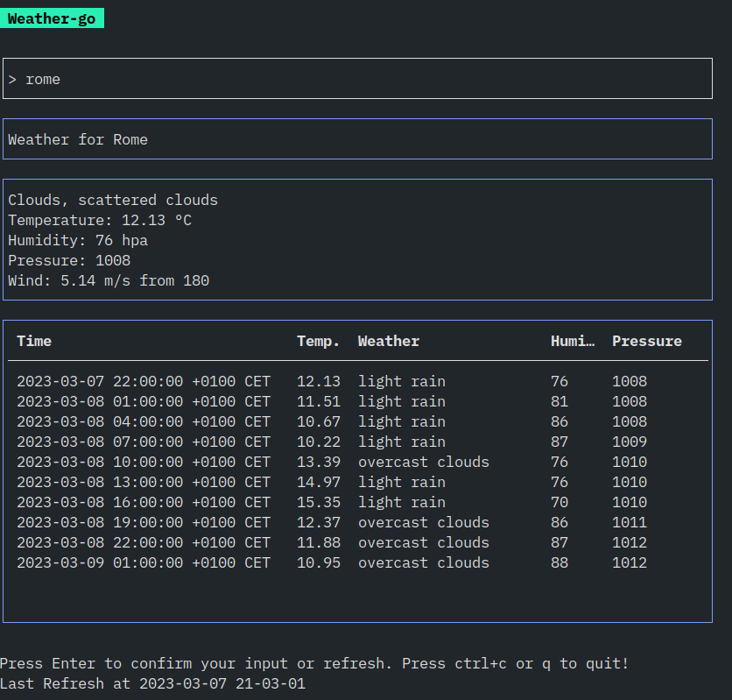The height and width of the screenshot is (700, 732).
Task: Select the 2023-03-09 01:00:00 forecast row time
Action: pyautogui.click(x=144, y=562)
